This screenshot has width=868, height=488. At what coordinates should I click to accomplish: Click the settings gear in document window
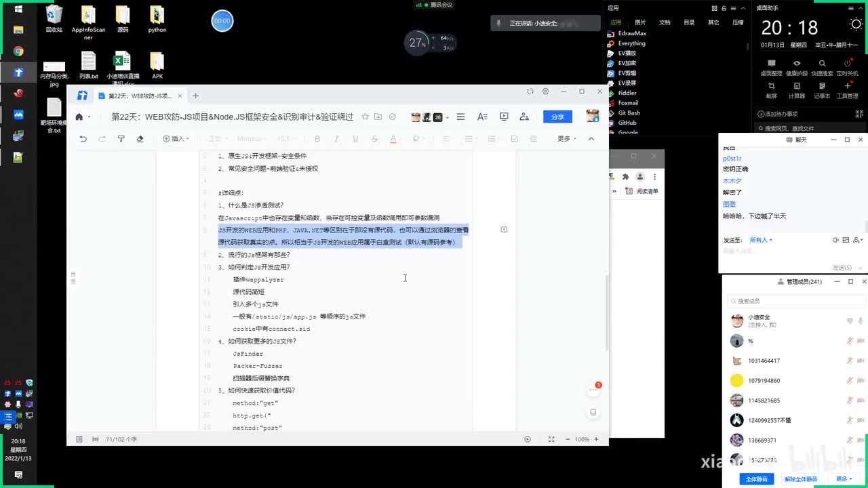coord(545,91)
